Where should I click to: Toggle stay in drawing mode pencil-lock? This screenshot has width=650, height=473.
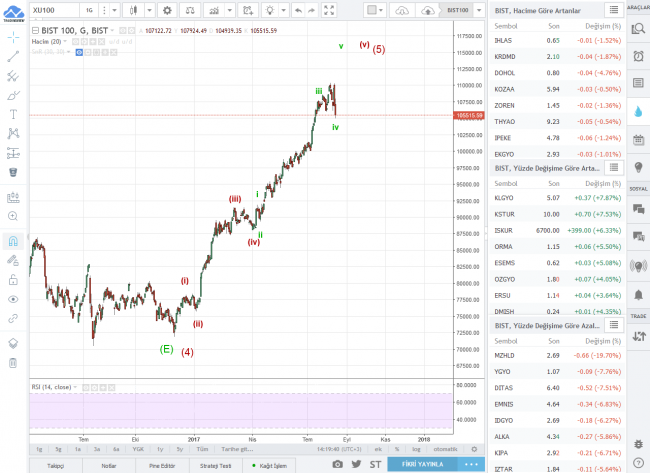pos(13,260)
